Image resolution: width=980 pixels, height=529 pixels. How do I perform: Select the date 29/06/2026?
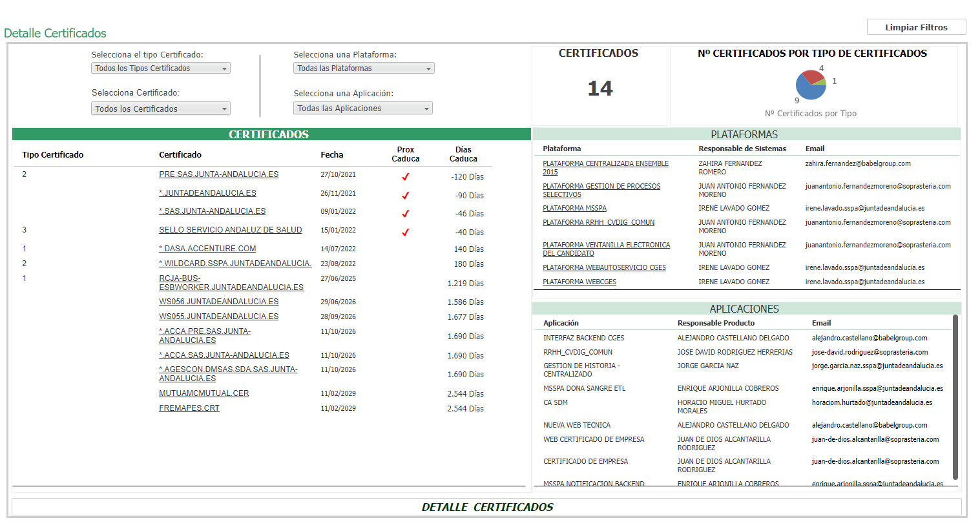(338, 302)
